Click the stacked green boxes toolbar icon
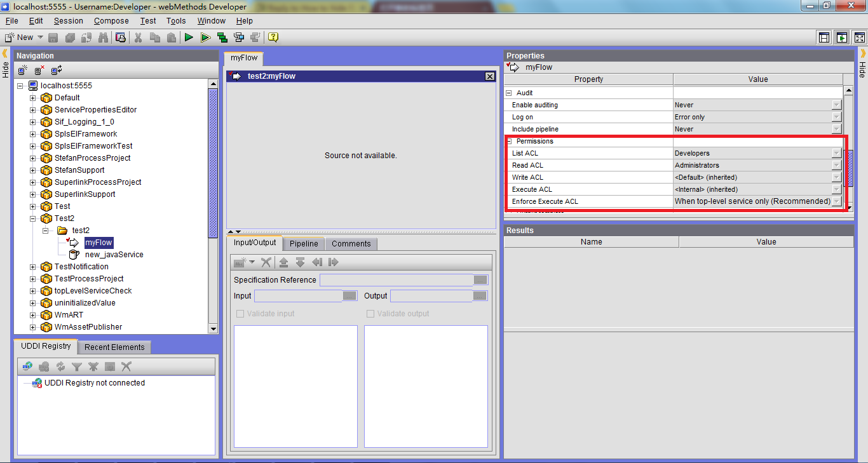This screenshot has width=868, height=463. [x=222, y=37]
